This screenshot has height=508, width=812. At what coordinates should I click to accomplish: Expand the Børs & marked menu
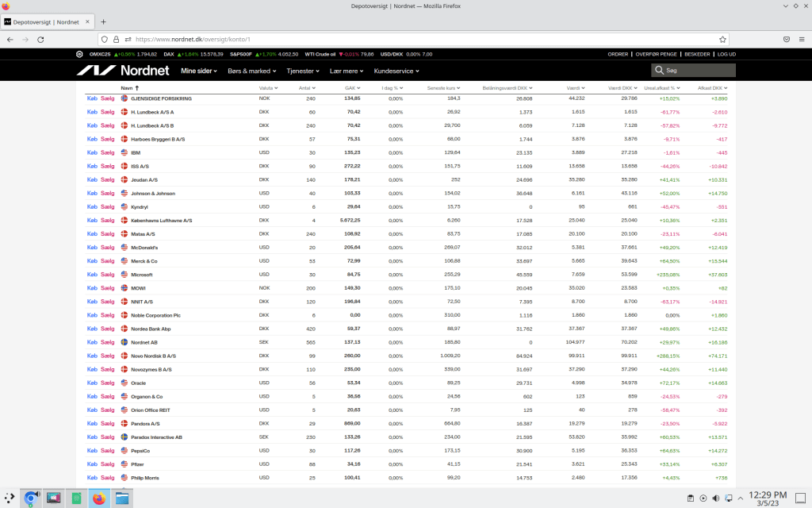click(251, 71)
